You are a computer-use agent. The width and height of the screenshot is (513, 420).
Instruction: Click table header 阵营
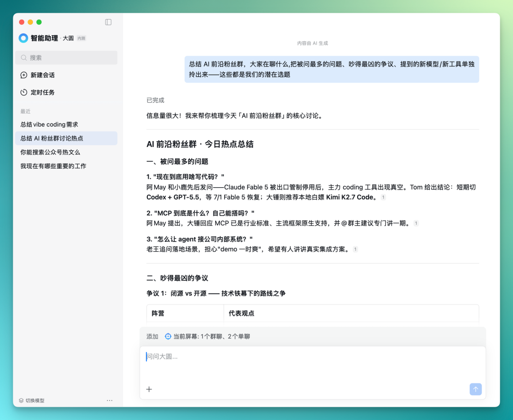pos(158,313)
